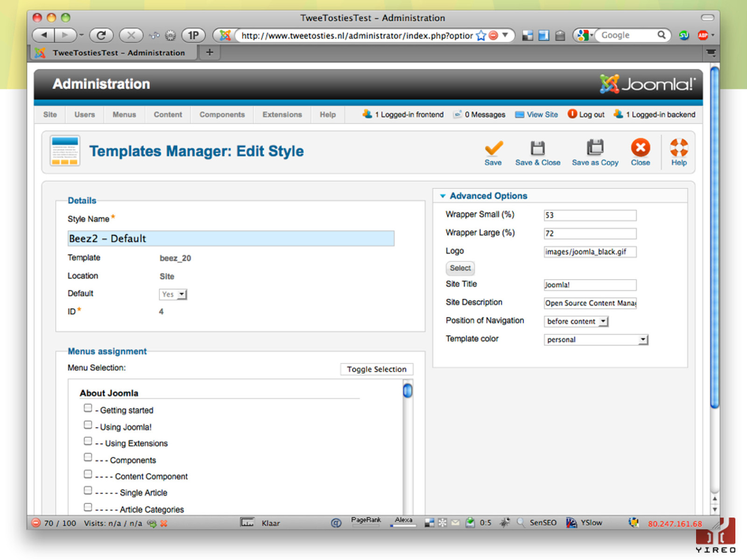Viewport: 747px width, 560px height.
Task: Check the Components menu item checkbox
Action: tap(88, 457)
